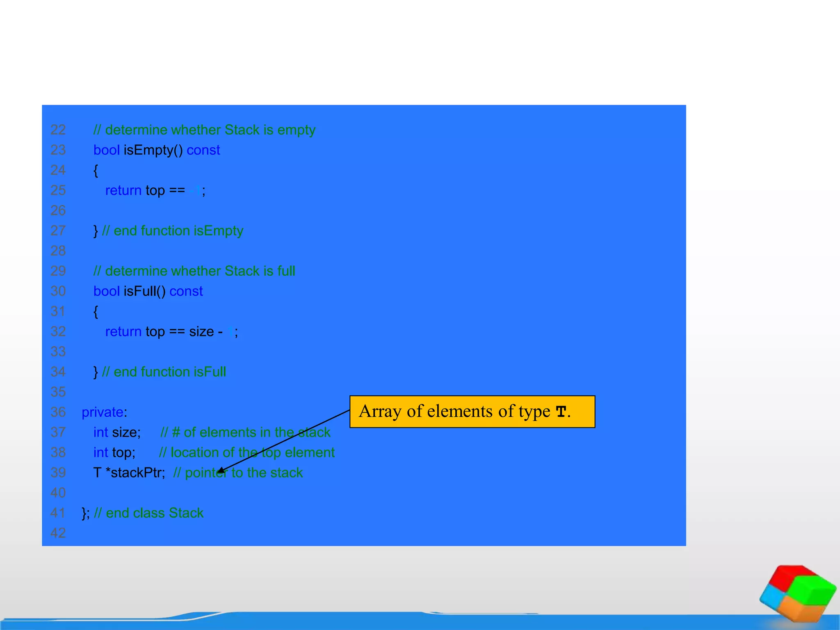The width and height of the screenshot is (840, 630).
Task: Click 'isFull()' function name on line 30
Action: (144, 291)
